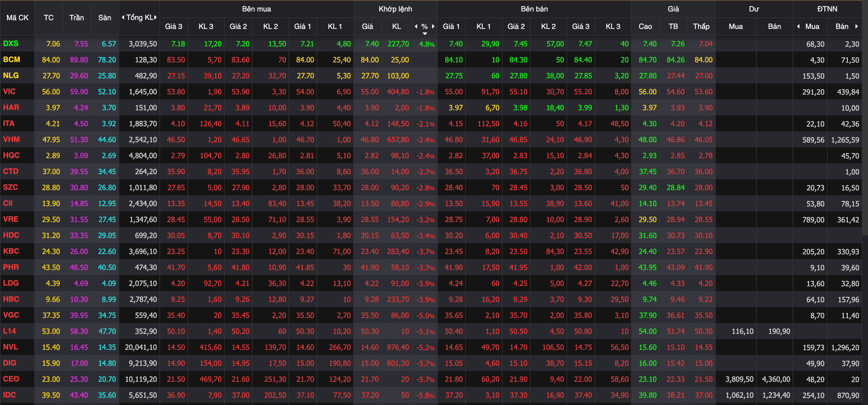Image resolution: width=868 pixels, height=405 pixels.
Task: Open stock symbol CEO
Action: click(x=11, y=379)
